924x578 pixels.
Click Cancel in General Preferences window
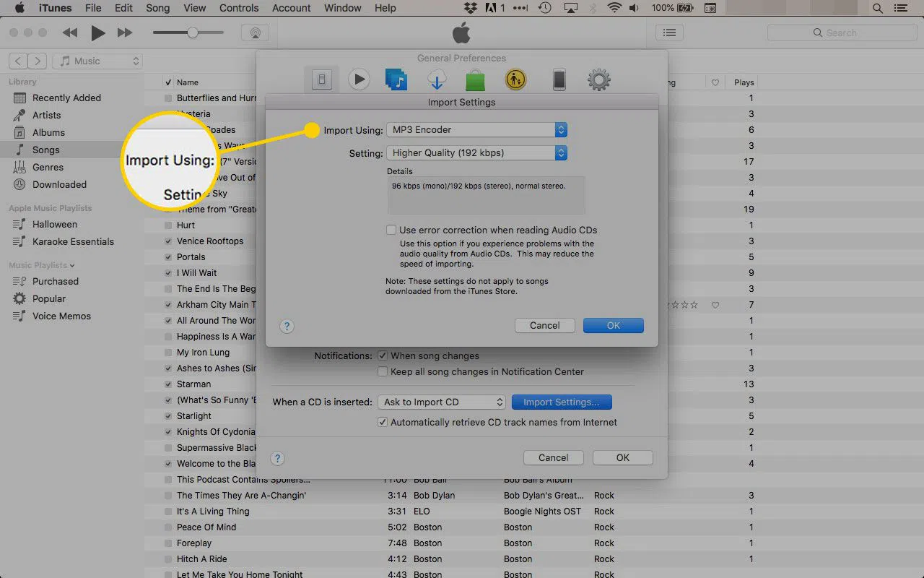[x=554, y=458]
